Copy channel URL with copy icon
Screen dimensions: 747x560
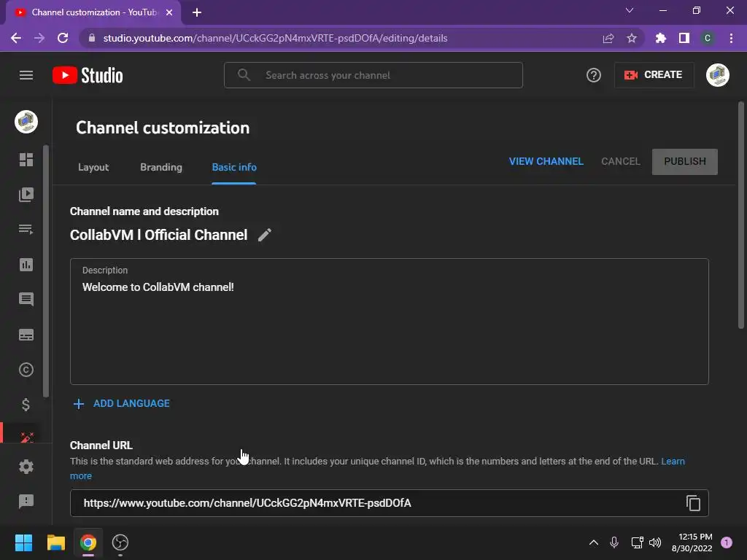[693, 503]
